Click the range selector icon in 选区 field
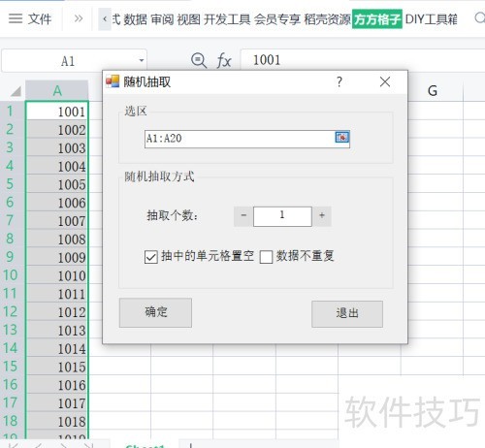Image resolution: width=485 pixels, height=448 pixels. tap(341, 138)
